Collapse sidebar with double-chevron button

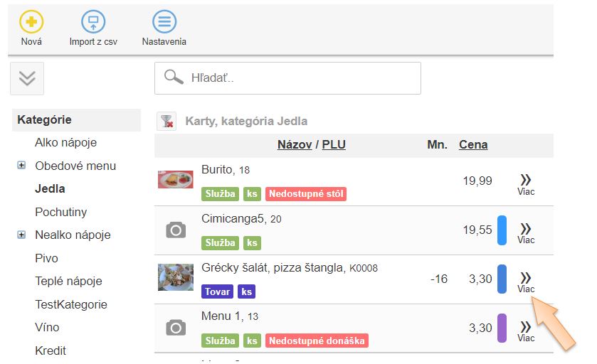(27, 78)
